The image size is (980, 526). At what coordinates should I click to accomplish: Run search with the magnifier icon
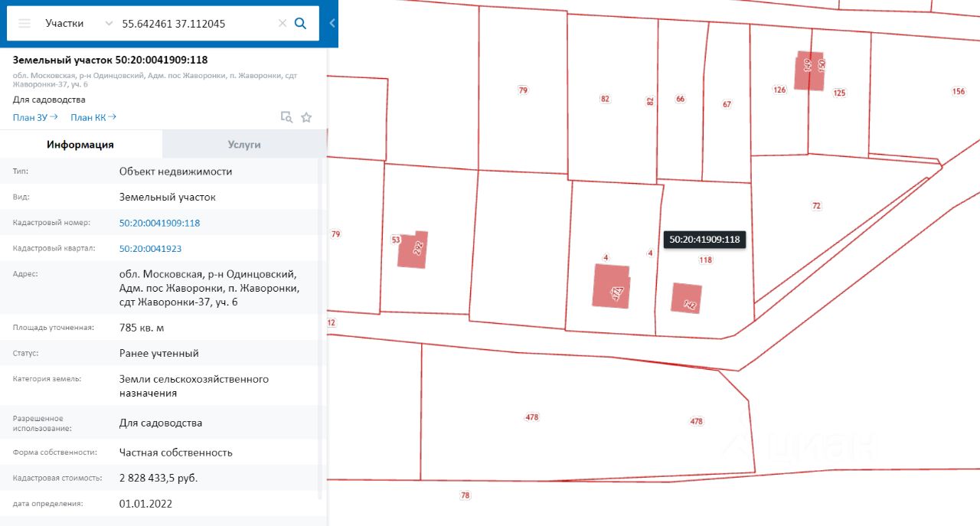[301, 23]
